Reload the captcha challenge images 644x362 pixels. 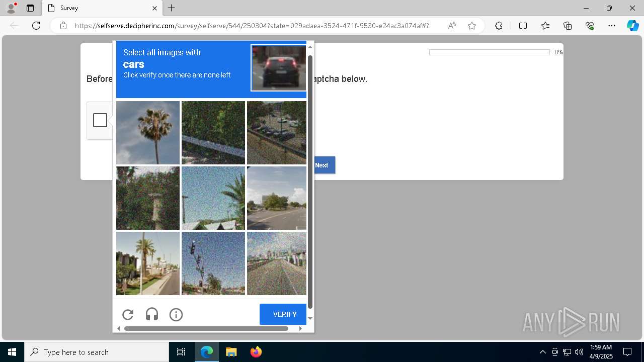[x=128, y=315]
